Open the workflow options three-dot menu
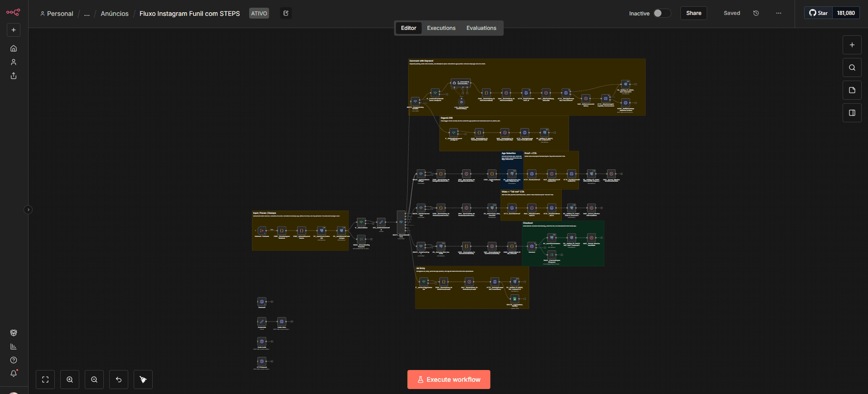The width and height of the screenshot is (868, 394). click(x=778, y=13)
